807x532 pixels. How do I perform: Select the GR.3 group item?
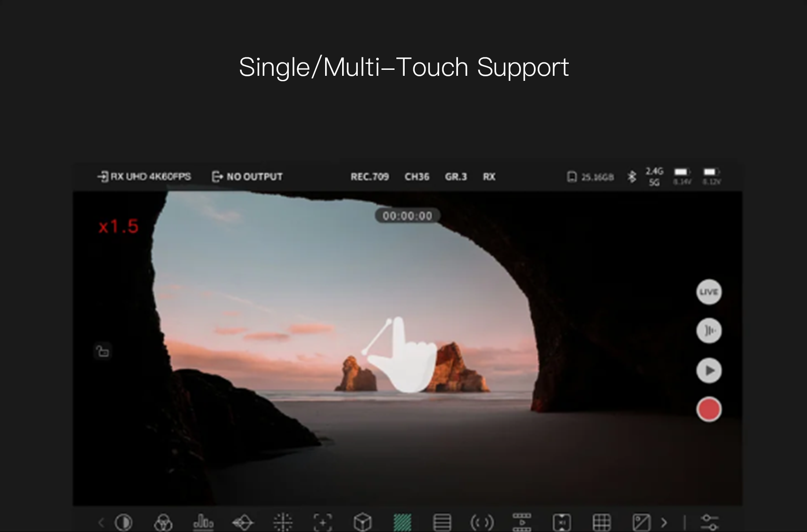(x=456, y=176)
